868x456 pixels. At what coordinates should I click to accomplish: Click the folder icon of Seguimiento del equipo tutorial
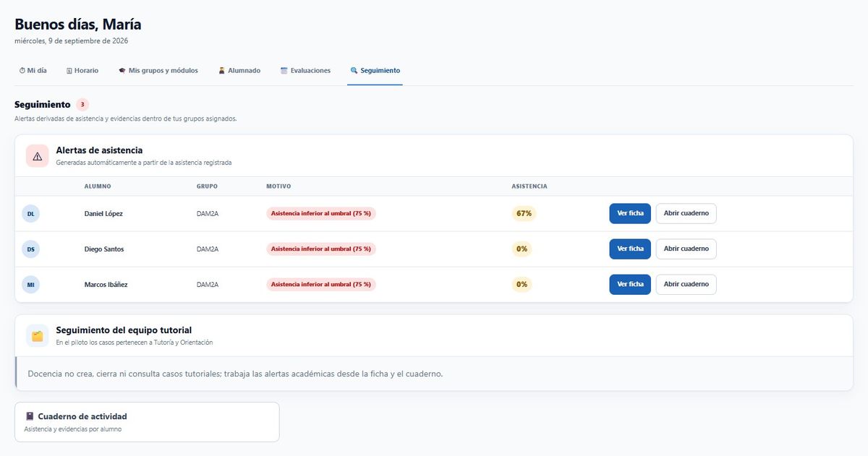click(x=38, y=336)
